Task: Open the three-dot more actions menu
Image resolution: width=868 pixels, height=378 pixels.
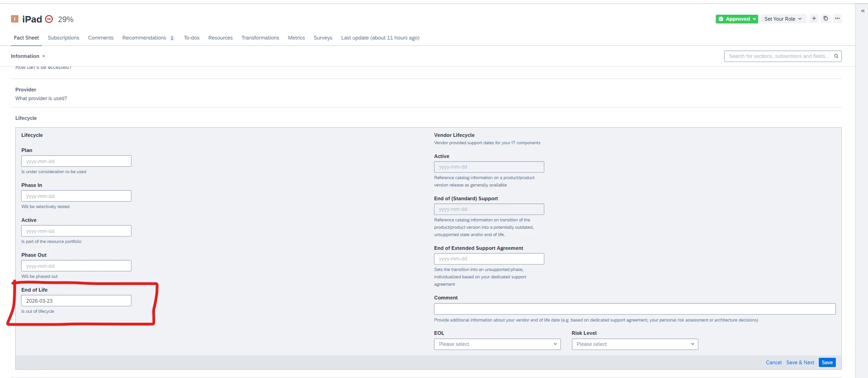Action: click(x=838, y=19)
